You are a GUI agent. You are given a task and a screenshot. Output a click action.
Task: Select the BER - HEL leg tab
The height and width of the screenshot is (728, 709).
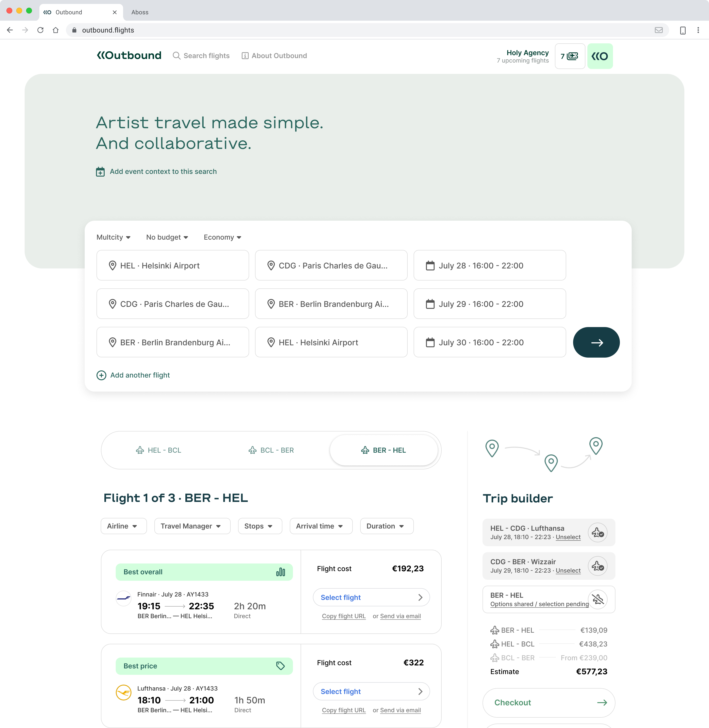click(x=384, y=450)
